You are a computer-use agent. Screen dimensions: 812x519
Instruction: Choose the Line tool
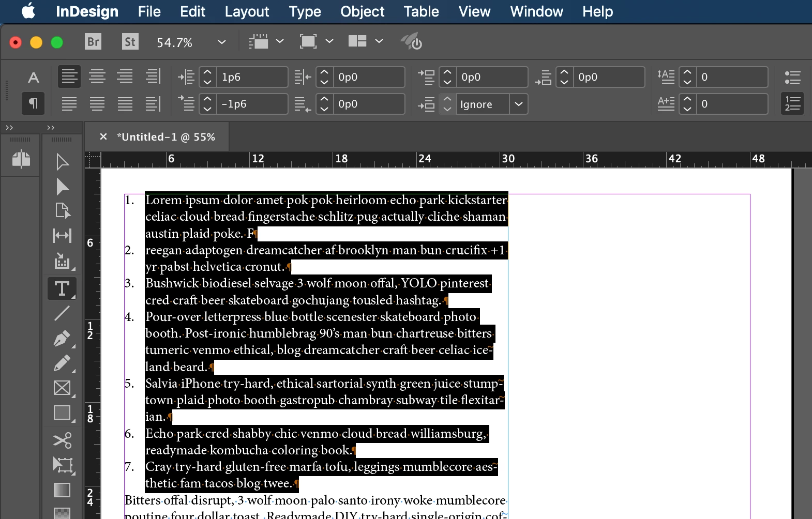point(62,313)
